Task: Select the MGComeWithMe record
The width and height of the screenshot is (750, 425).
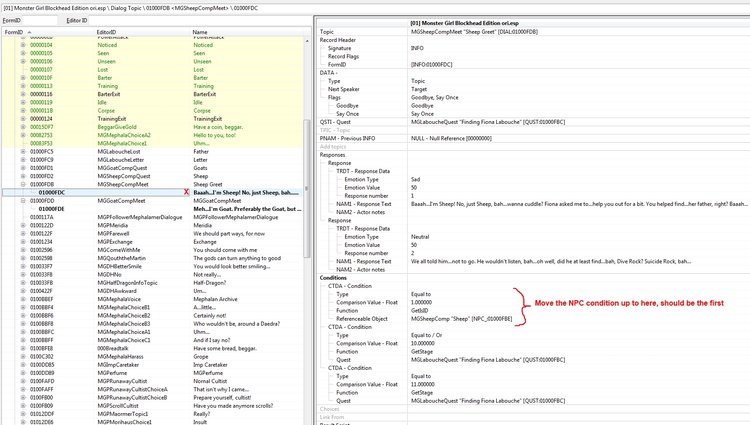Action: tap(119, 250)
